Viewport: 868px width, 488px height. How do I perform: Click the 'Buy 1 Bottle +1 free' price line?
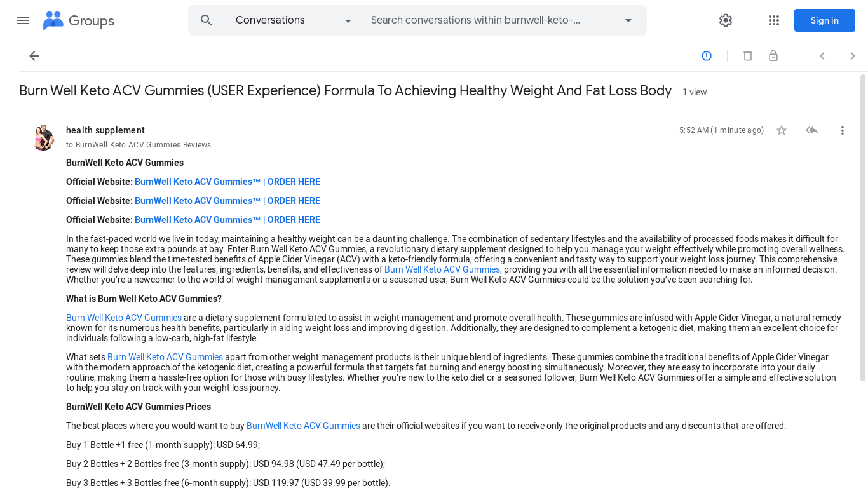tap(163, 445)
